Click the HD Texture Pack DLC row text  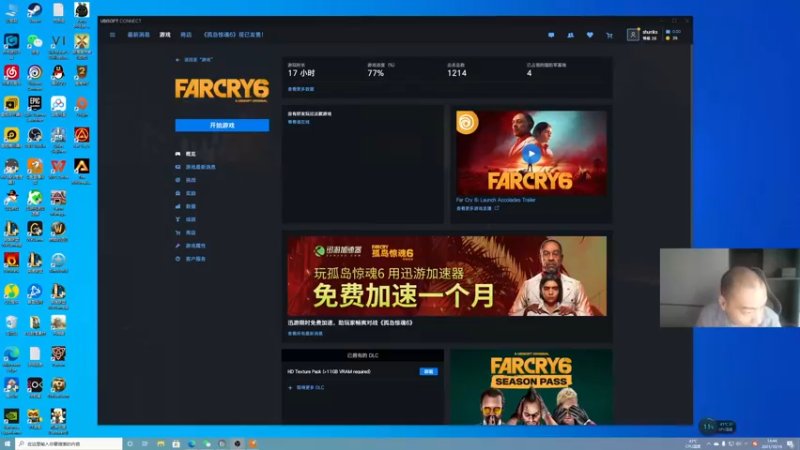(329, 371)
